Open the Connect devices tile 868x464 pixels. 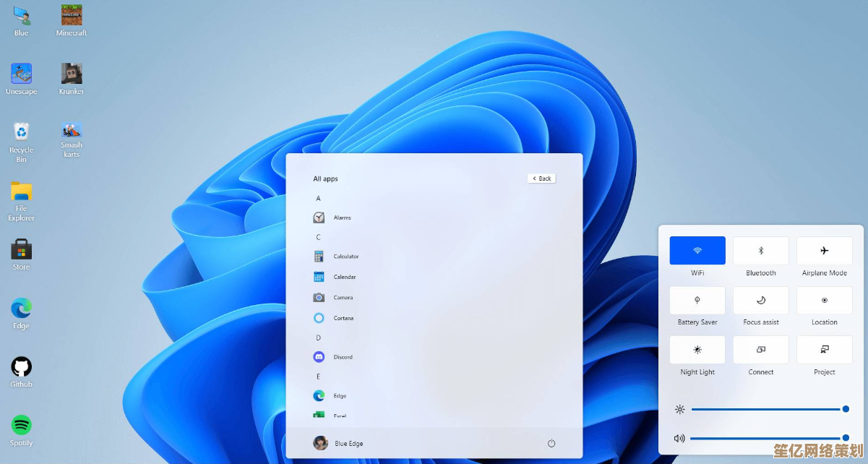click(x=761, y=350)
